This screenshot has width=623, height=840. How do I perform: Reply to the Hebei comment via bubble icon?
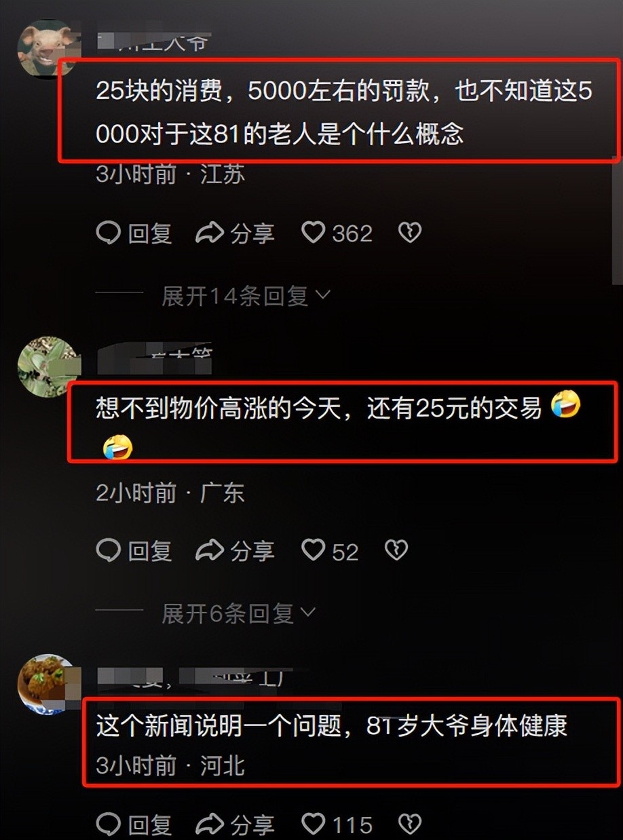(109, 824)
